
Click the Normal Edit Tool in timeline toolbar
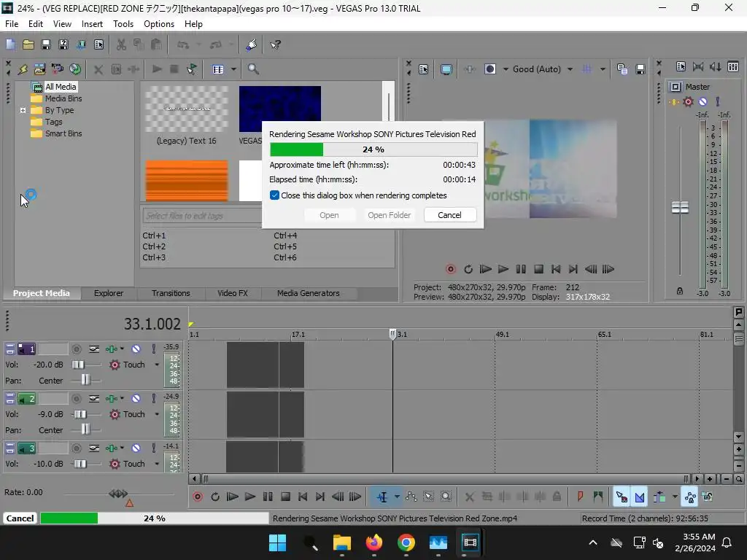point(382,497)
